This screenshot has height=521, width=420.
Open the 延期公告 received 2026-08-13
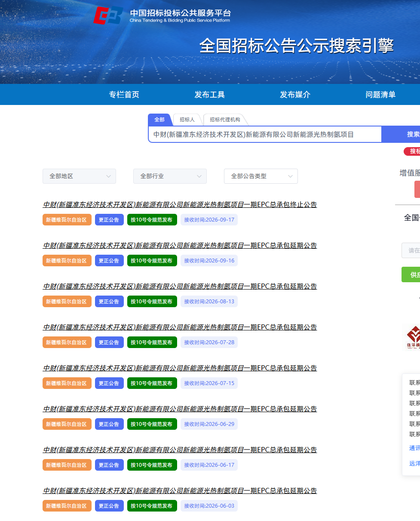(180, 286)
